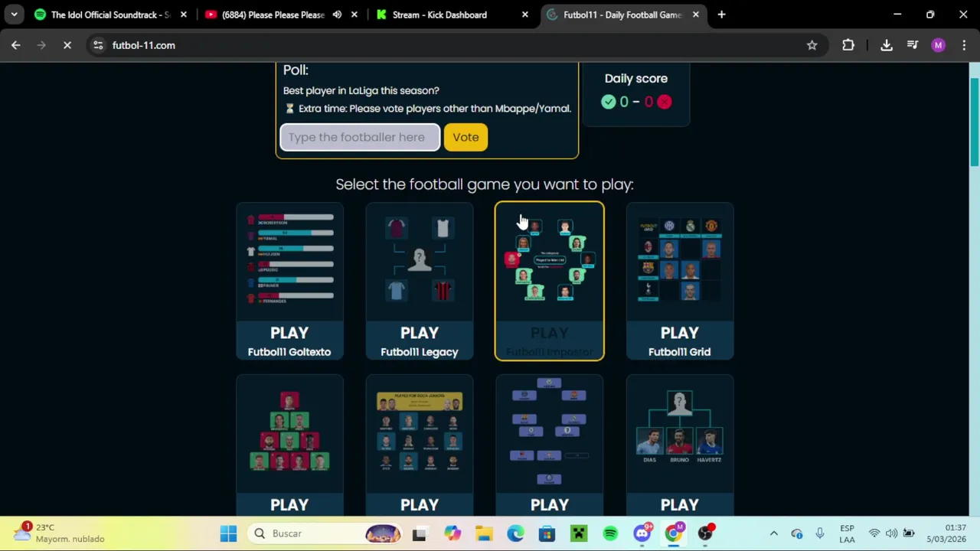Screen dimensions: 980x551
Task: Focus the 'Type the footballer here' field
Action: coord(360,137)
